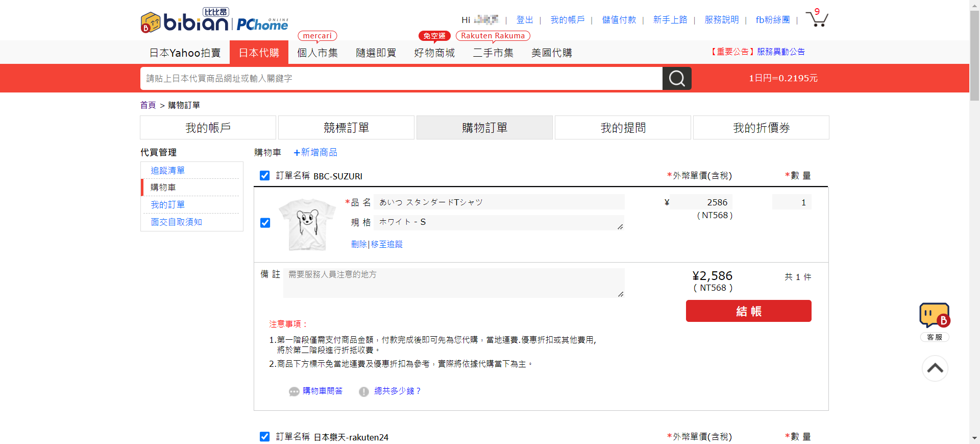Image resolution: width=980 pixels, height=444 pixels.
Task: Open the 日本Yahoo拍賣 tab
Action: pyautogui.click(x=185, y=53)
